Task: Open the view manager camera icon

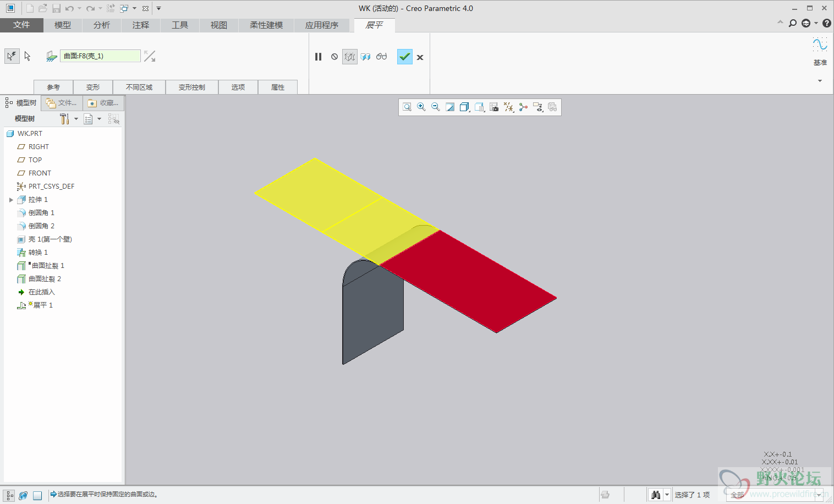Action: pos(494,107)
